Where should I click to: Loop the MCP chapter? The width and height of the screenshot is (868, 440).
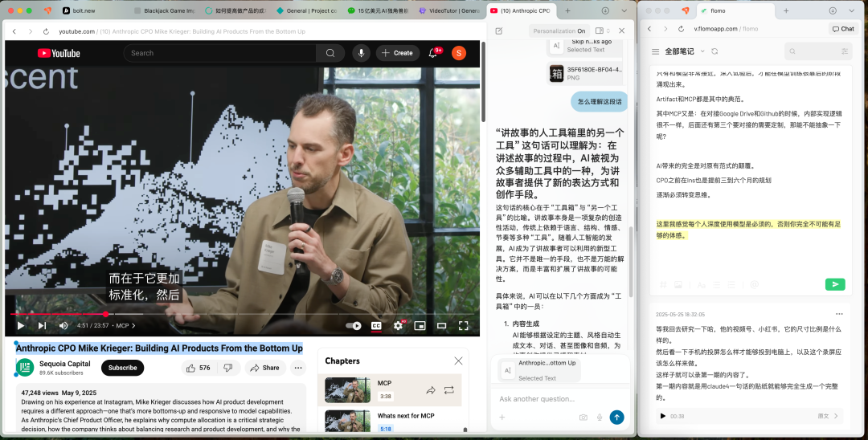(x=449, y=390)
